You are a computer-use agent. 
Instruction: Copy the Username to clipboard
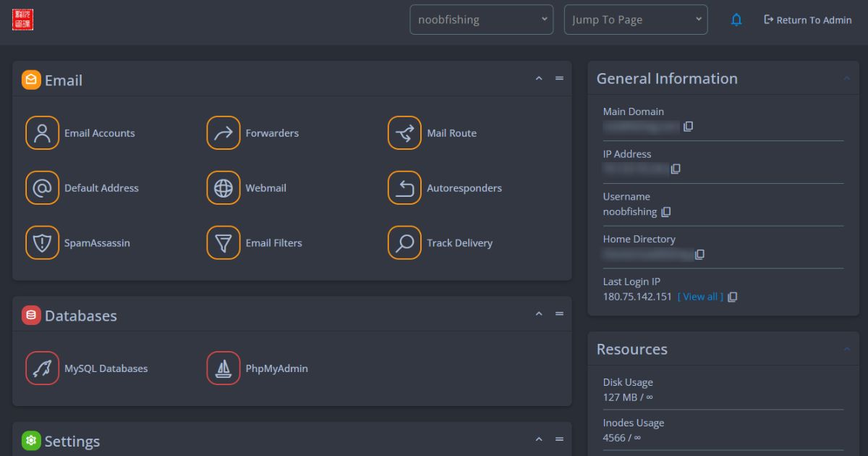click(x=666, y=212)
